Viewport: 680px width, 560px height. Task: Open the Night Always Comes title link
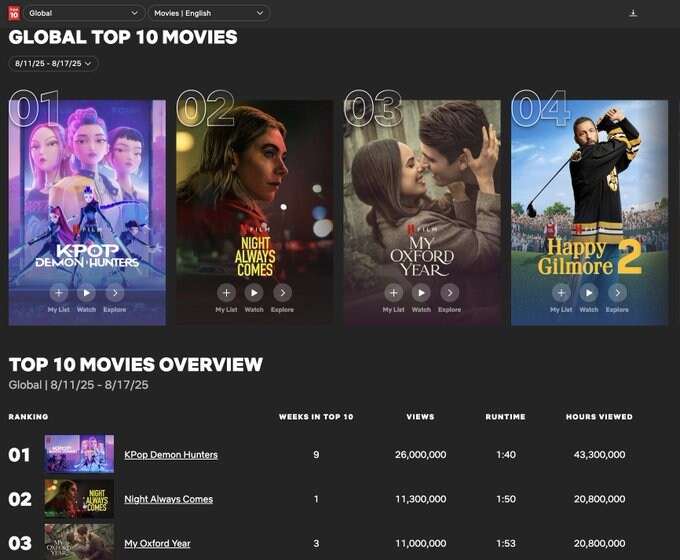(x=169, y=499)
